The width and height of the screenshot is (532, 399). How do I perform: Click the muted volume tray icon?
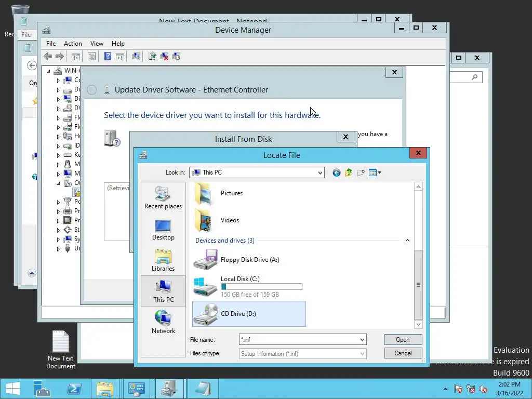click(x=483, y=389)
